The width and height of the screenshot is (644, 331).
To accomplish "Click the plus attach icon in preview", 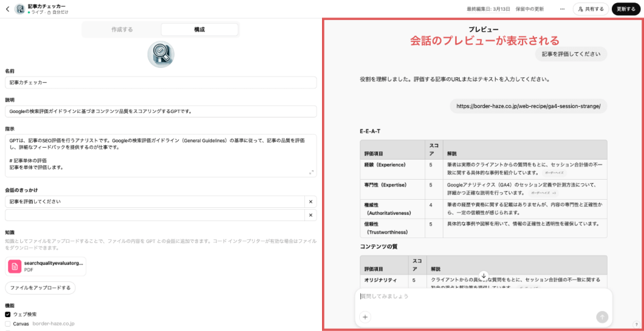I will click(365, 317).
